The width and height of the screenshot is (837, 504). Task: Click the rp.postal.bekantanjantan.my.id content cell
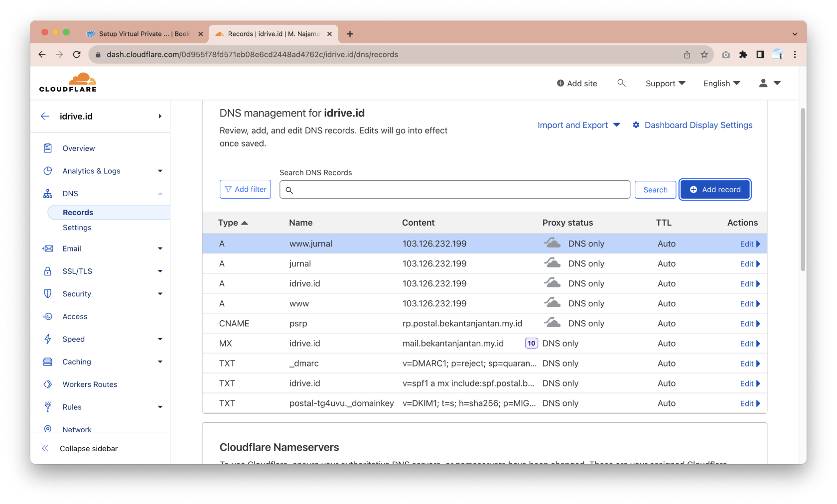point(462,323)
